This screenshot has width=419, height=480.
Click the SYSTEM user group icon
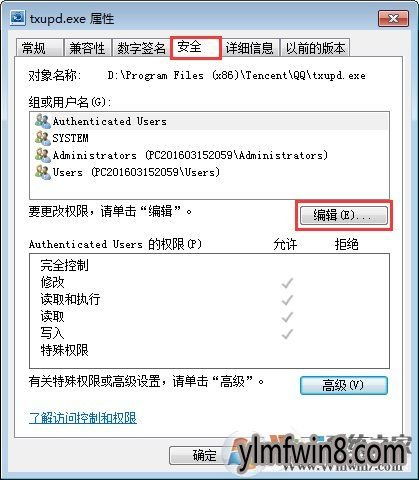tap(43, 138)
